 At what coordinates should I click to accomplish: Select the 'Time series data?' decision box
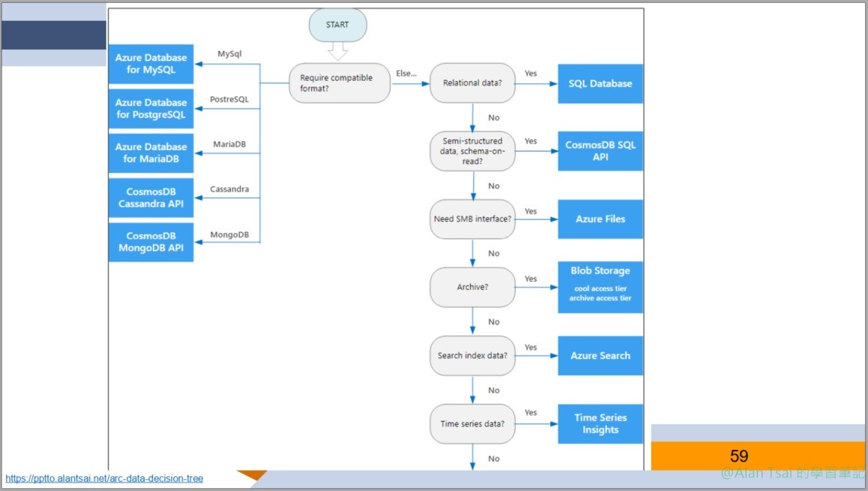pyautogui.click(x=472, y=424)
